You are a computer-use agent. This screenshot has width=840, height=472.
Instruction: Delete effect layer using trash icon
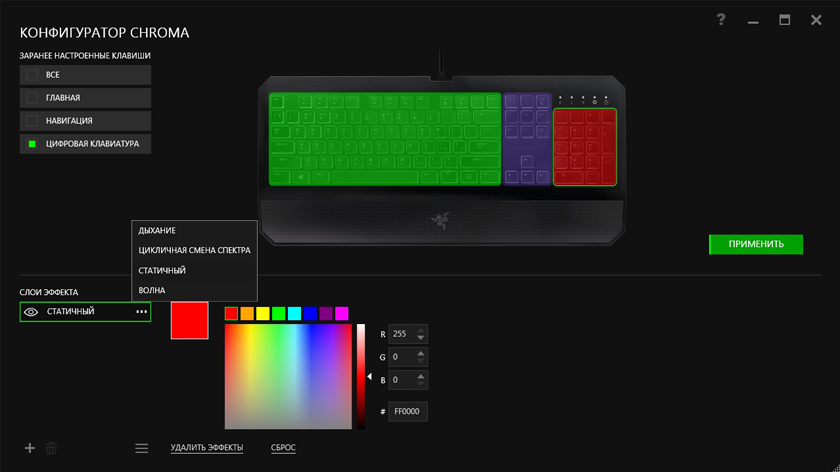coord(51,448)
